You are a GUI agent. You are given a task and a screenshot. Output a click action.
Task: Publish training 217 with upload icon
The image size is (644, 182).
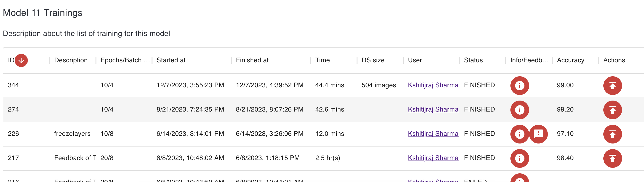[x=612, y=158]
